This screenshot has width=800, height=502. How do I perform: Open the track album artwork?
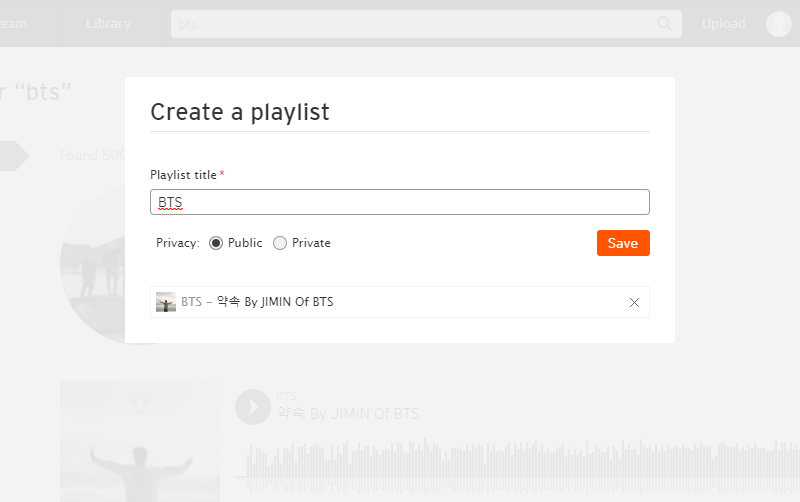coord(140,442)
